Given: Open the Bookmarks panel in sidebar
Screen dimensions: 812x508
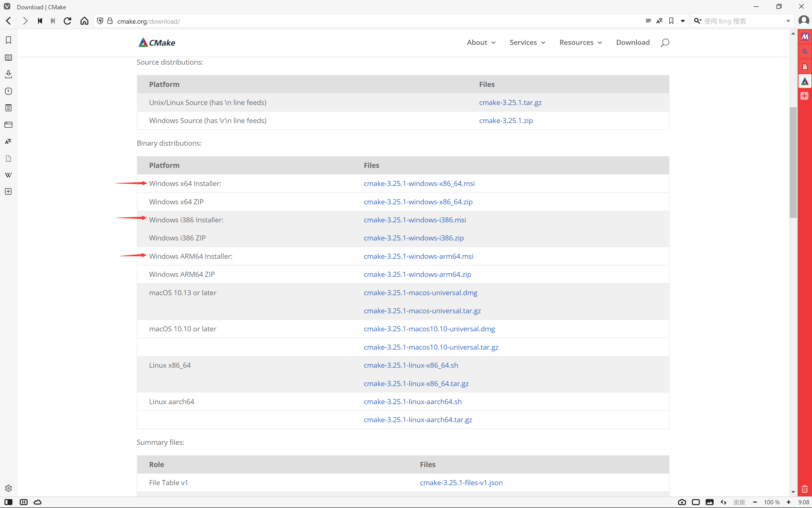Looking at the screenshot, I should tap(8, 40).
